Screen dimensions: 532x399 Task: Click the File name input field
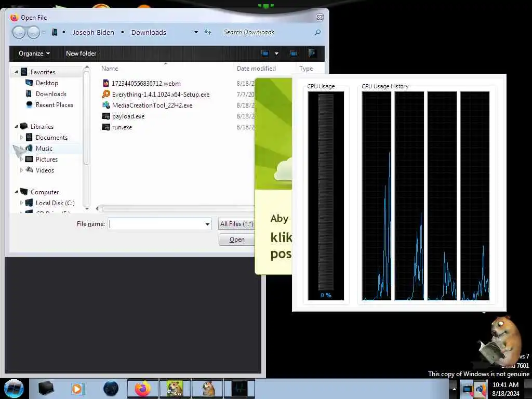(x=156, y=224)
